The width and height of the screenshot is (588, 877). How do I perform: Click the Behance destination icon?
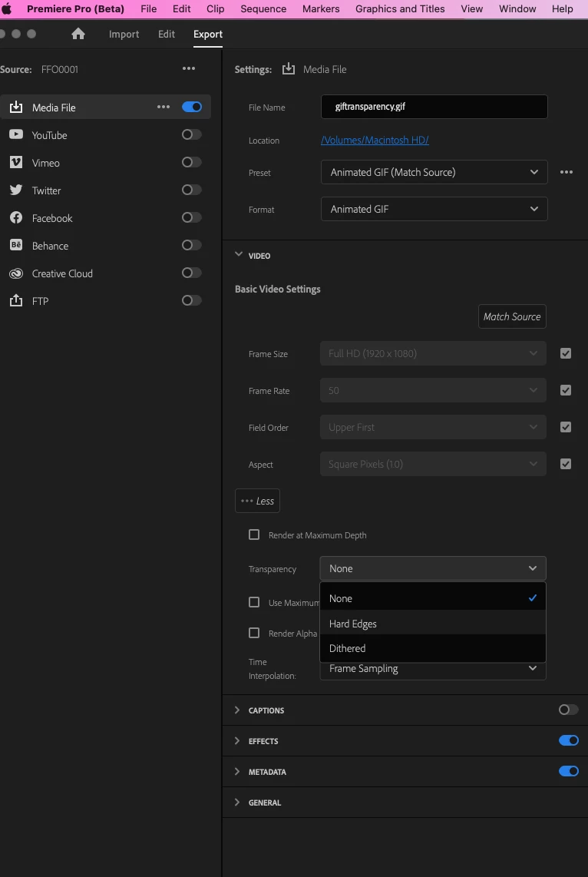coord(16,245)
